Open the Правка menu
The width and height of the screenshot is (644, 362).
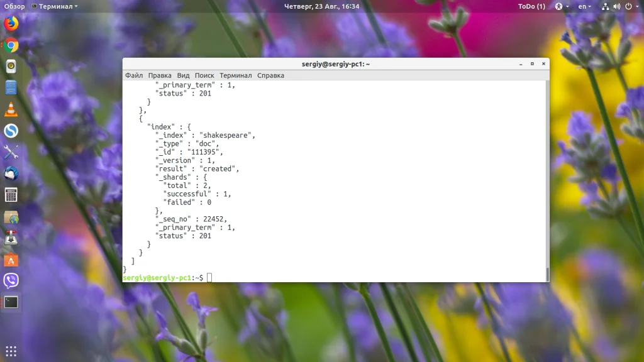click(x=160, y=75)
